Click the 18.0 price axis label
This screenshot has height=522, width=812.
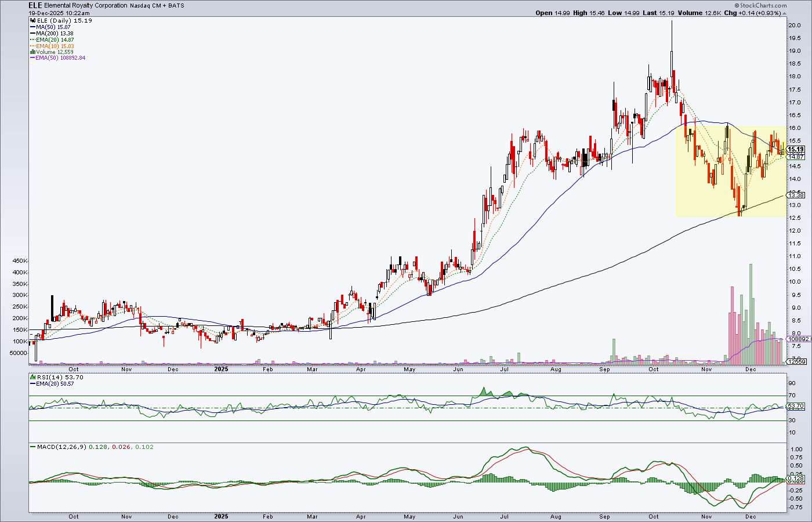795,77
